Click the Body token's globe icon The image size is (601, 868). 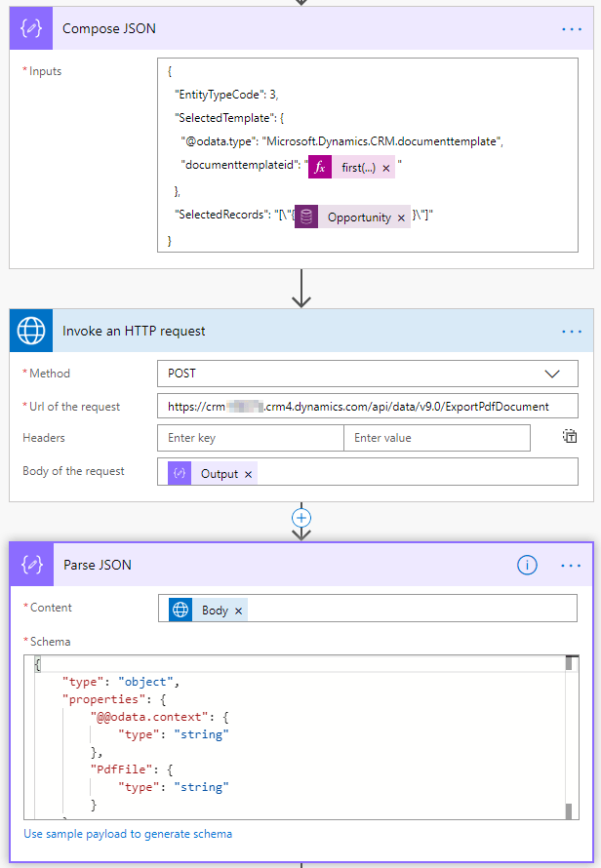[180, 610]
